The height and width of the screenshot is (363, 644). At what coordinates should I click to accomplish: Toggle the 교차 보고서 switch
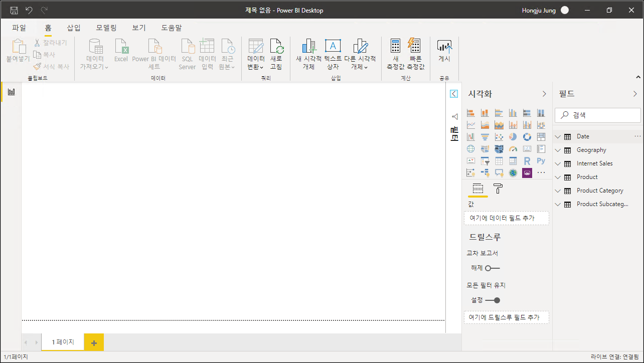coord(492,268)
